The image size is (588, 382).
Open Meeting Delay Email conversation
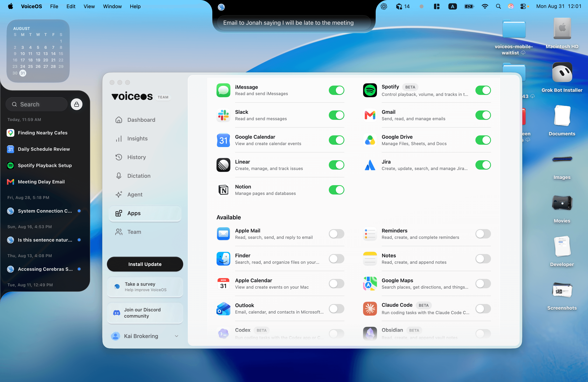(x=45, y=182)
